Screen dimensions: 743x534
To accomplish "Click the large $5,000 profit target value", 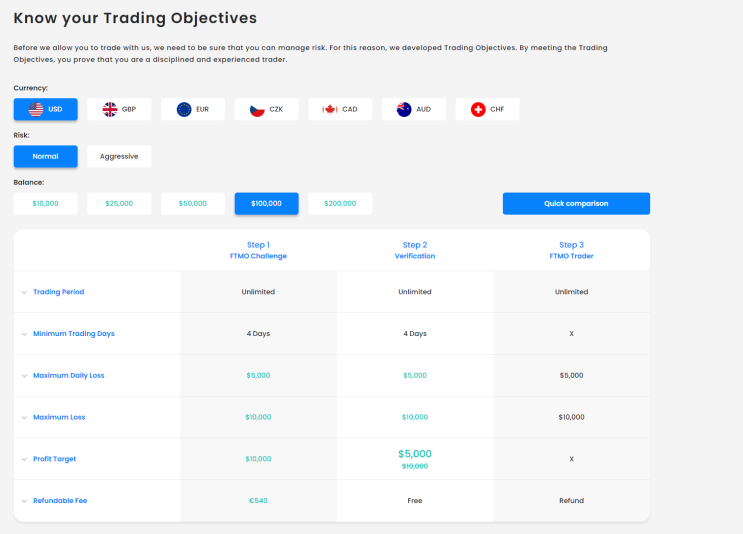I will (x=415, y=454).
